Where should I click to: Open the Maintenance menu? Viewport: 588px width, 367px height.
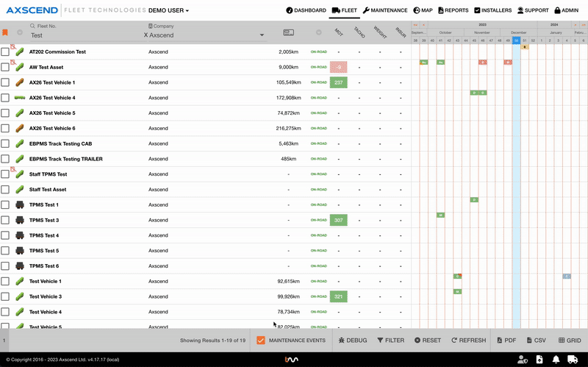point(384,11)
